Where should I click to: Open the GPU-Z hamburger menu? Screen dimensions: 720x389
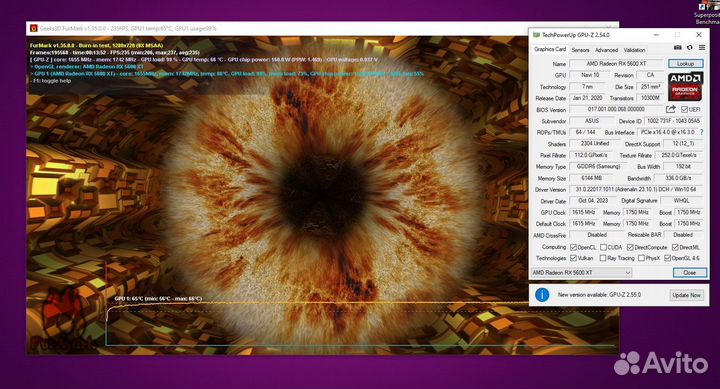coord(702,47)
